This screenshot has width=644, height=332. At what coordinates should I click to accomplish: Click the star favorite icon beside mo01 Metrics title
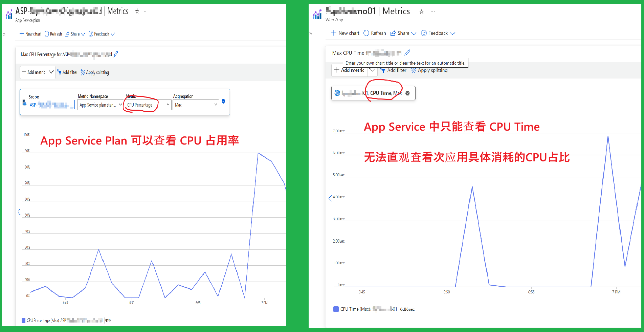click(421, 12)
